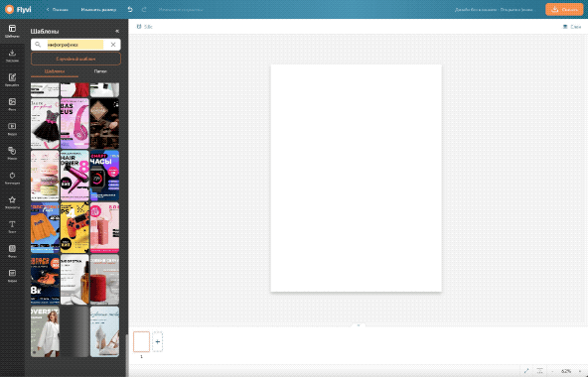The height and width of the screenshot is (377, 588).
Task: Click the redo arrow in top bar
Action: [x=144, y=9]
